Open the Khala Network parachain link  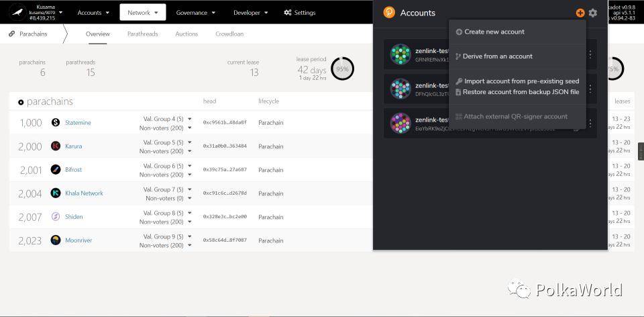pos(85,193)
